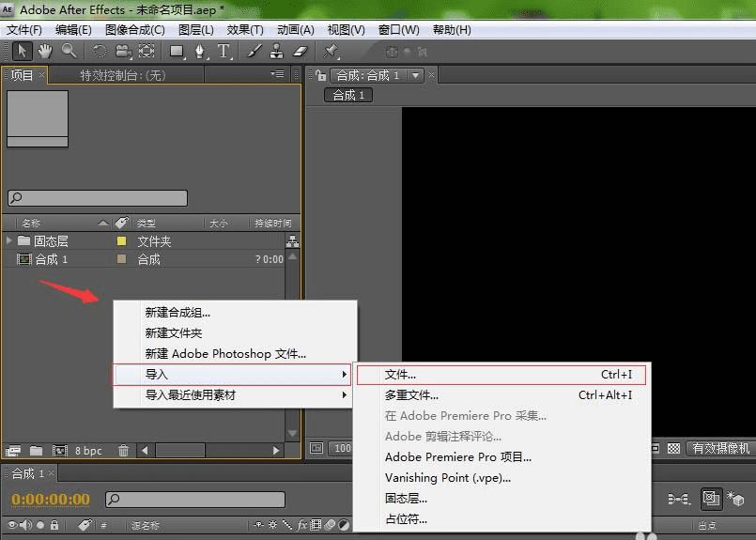Screen dimensions: 756x540
Task: Select the Rectangle mask tool
Action: click(177, 52)
